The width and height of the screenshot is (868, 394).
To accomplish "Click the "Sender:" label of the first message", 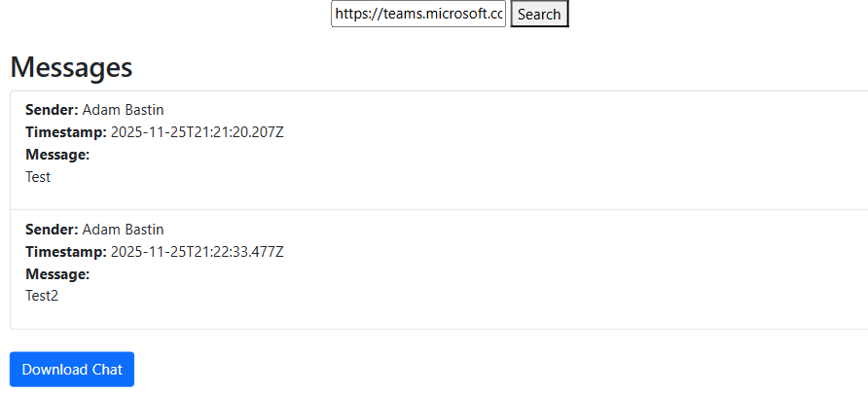I will [52, 109].
